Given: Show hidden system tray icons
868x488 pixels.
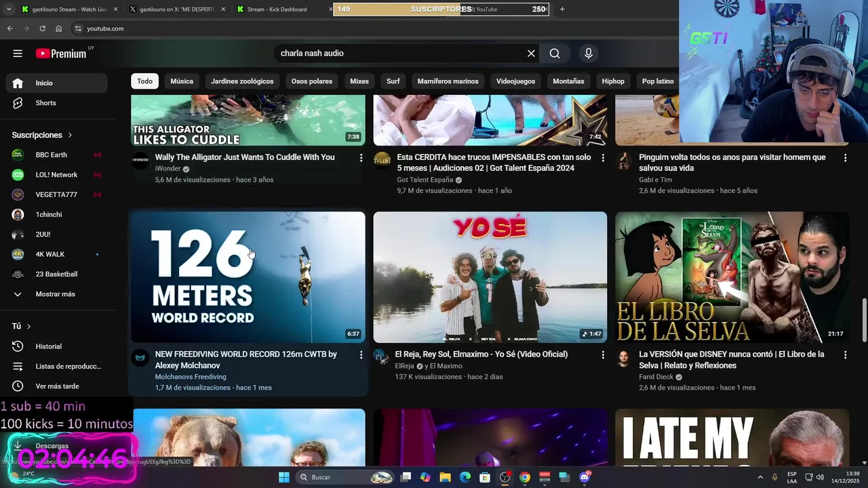Looking at the screenshot, I should coord(759,477).
